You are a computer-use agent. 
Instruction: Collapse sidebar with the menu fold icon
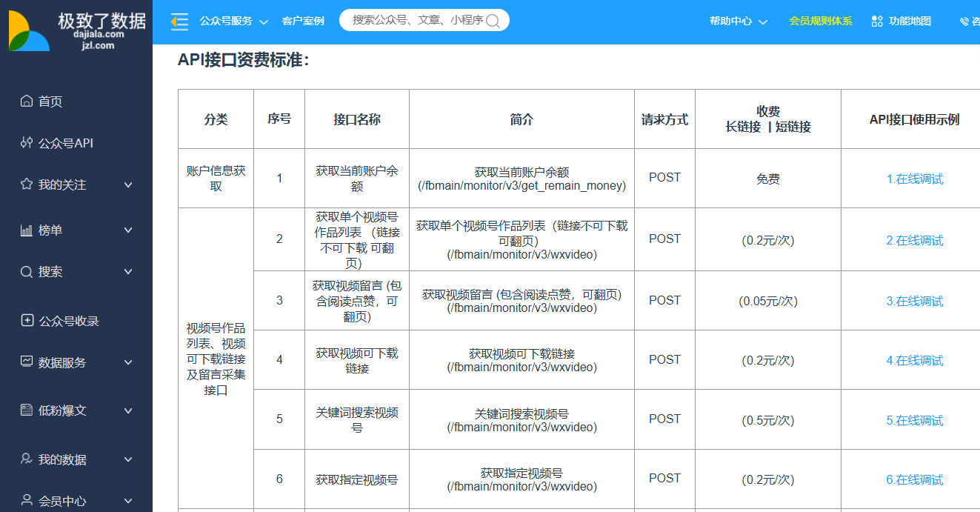coord(179,21)
